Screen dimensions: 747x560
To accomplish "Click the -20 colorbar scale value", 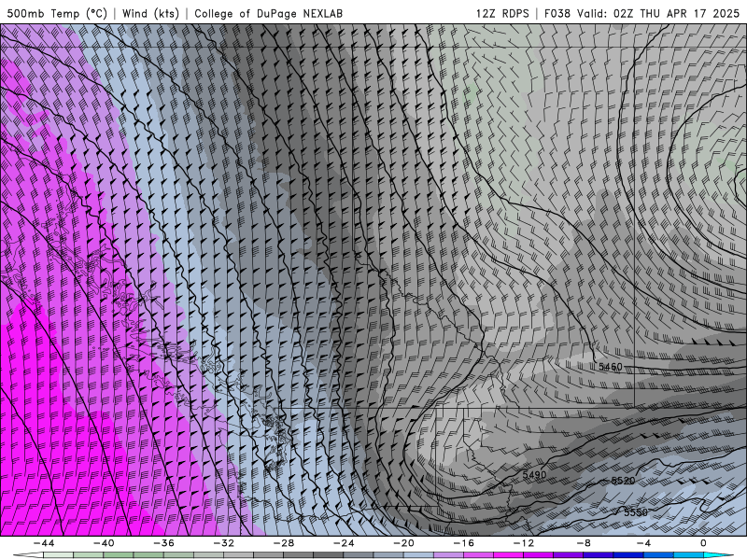I will pyautogui.click(x=403, y=543).
